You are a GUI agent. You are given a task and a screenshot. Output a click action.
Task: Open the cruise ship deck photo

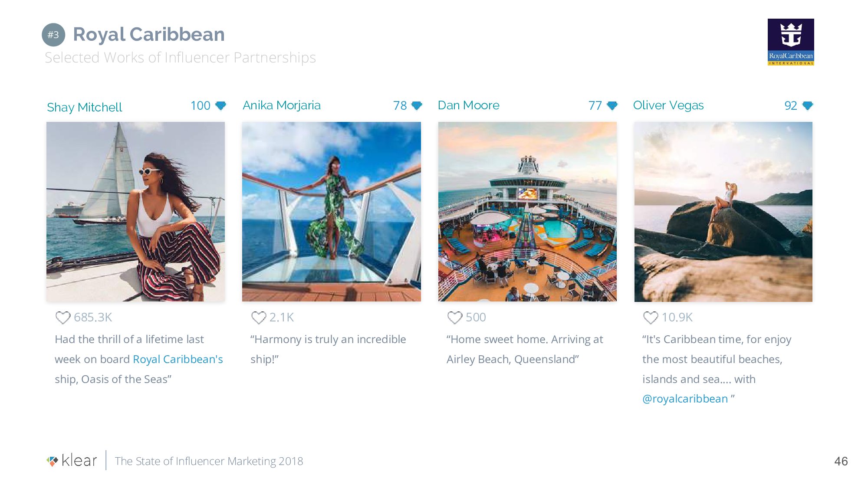[527, 211]
